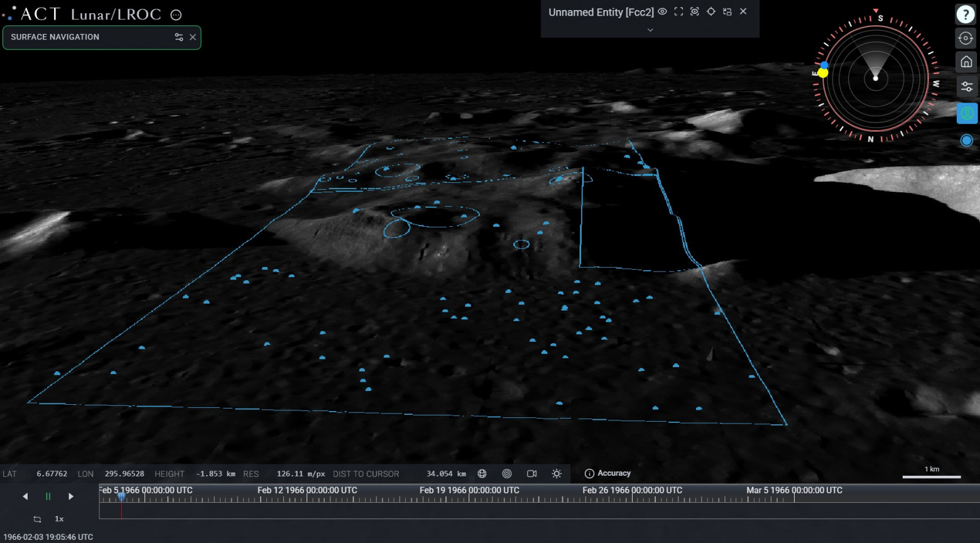Click the distance to cursor value 34.054 km
This screenshot has width=980, height=543.
pos(446,474)
